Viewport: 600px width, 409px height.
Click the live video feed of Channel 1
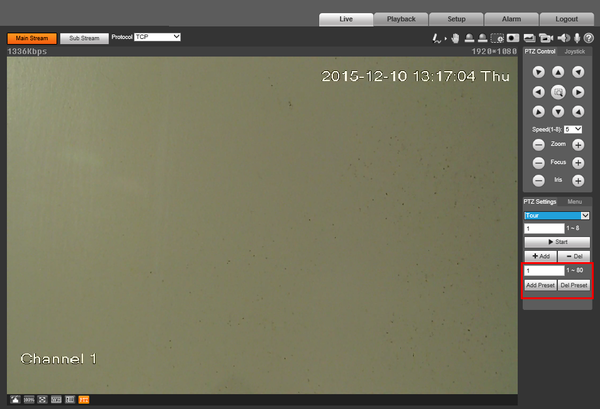[x=262, y=225]
